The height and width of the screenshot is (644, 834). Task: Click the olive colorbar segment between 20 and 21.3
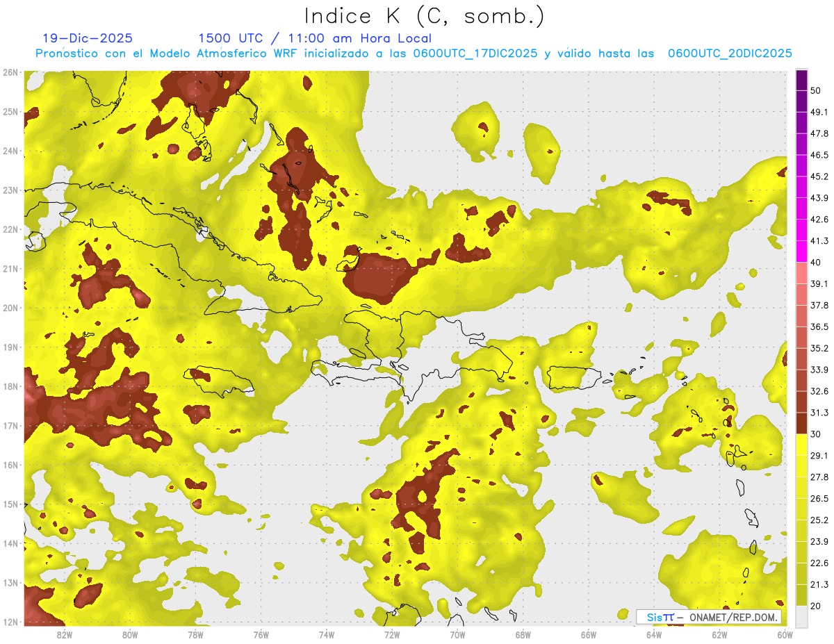click(x=801, y=595)
